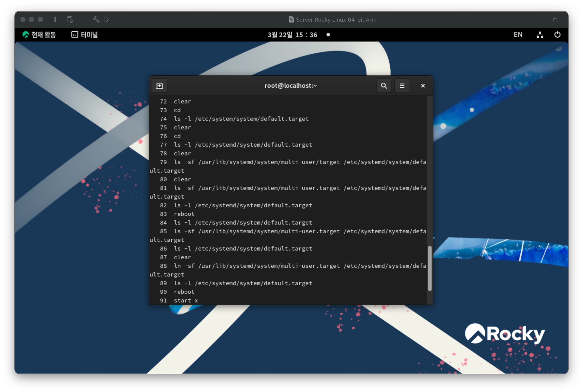The image size is (583, 392).
Task: Close the root@localhost terminal window
Action: click(423, 86)
